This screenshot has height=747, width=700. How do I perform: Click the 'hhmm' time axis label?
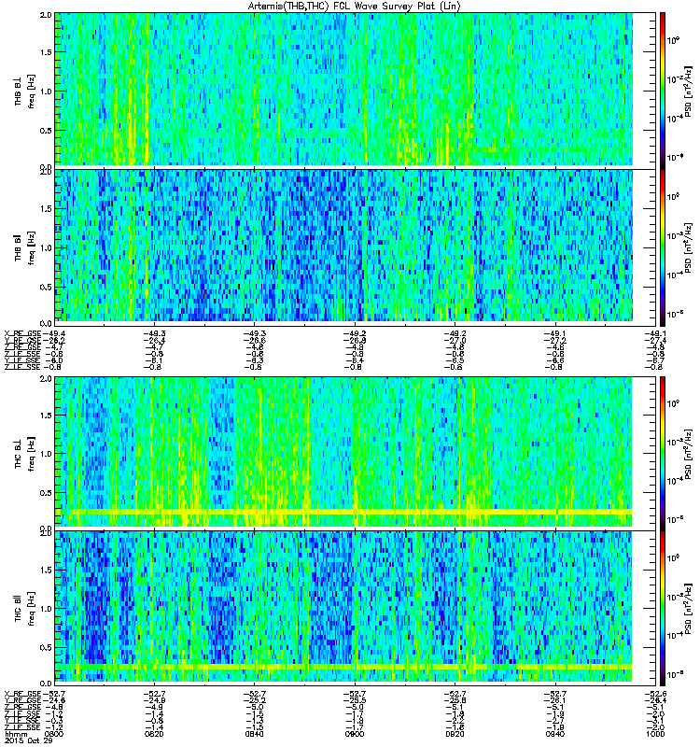(x=14, y=734)
